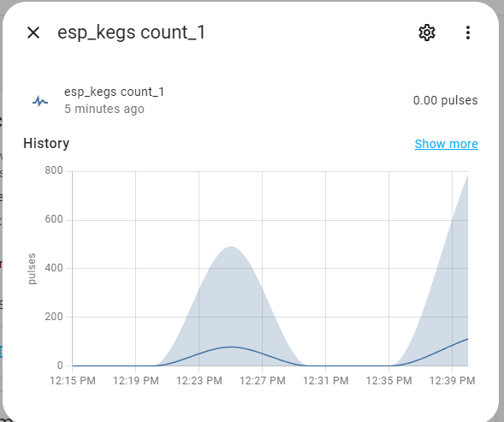Click the 12:31 PM time axis label
Image resolution: width=504 pixels, height=422 pixels.
[x=326, y=381]
